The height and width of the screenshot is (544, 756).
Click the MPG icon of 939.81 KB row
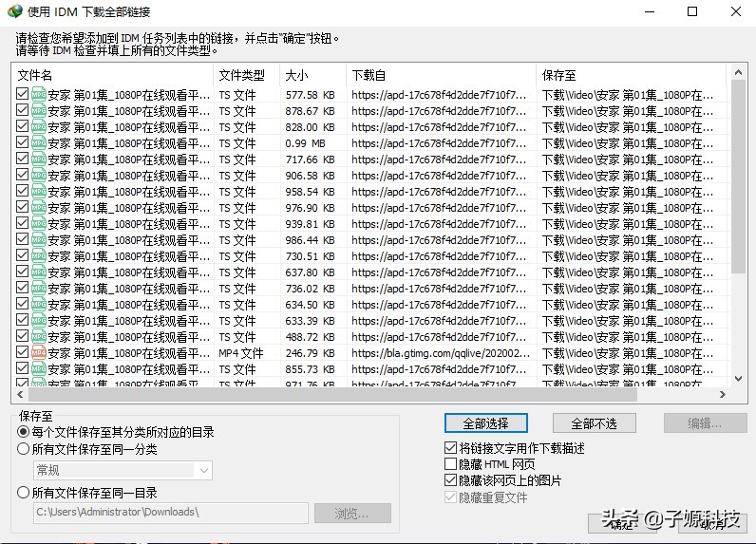coord(39,223)
